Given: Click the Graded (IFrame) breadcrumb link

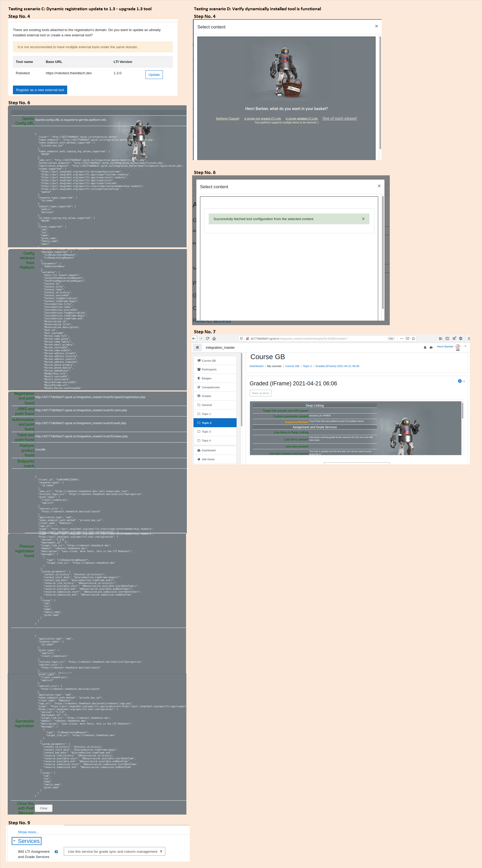Looking at the screenshot, I should 337,366.
